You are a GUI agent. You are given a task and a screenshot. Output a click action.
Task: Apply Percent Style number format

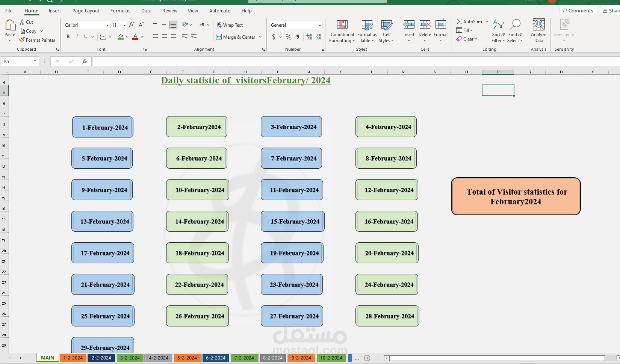[x=289, y=37]
